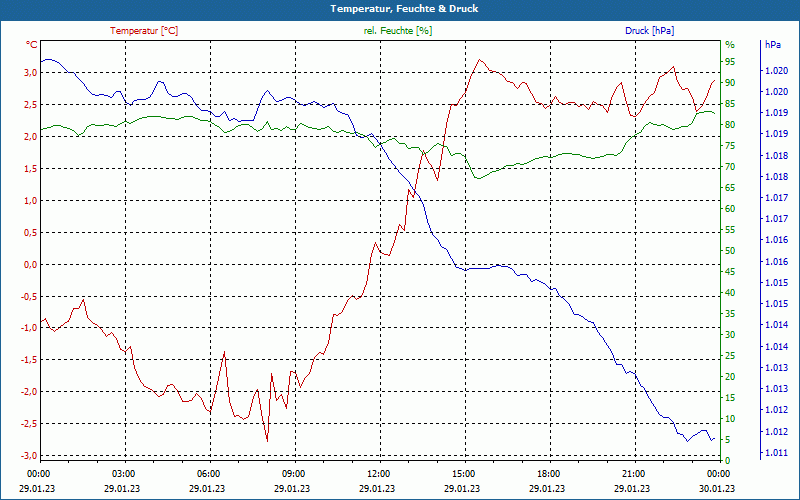800x500 pixels.
Task: Click the '15' humidity axis value
Action: (730, 397)
